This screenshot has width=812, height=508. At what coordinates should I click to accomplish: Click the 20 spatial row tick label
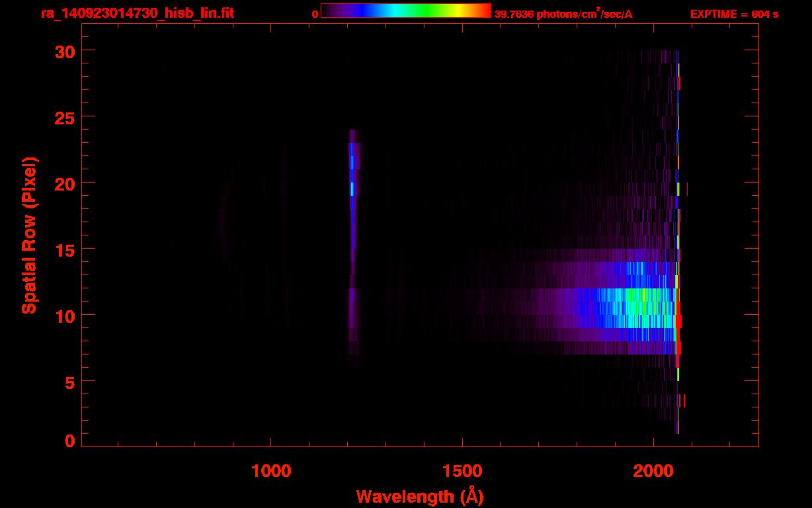(66, 183)
